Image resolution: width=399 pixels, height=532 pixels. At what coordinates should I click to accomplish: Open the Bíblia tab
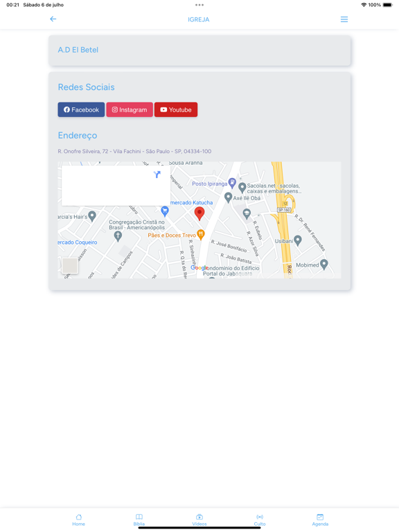coord(139,520)
